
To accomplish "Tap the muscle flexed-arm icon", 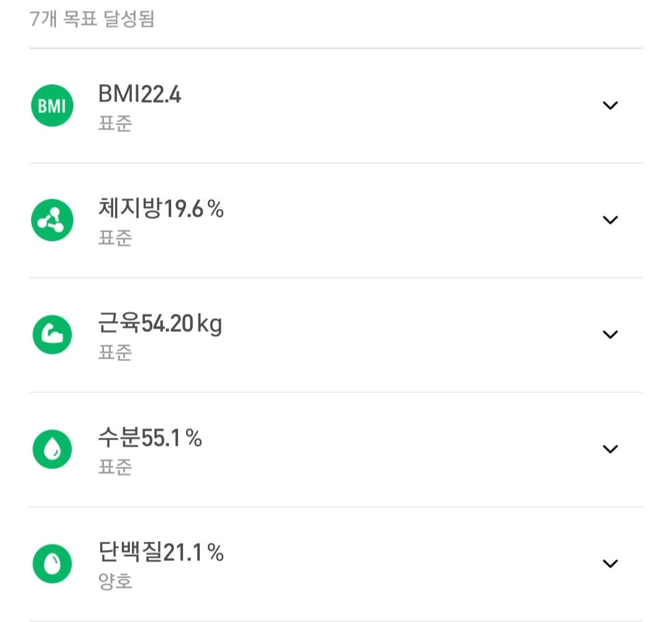I will (x=52, y=334).
